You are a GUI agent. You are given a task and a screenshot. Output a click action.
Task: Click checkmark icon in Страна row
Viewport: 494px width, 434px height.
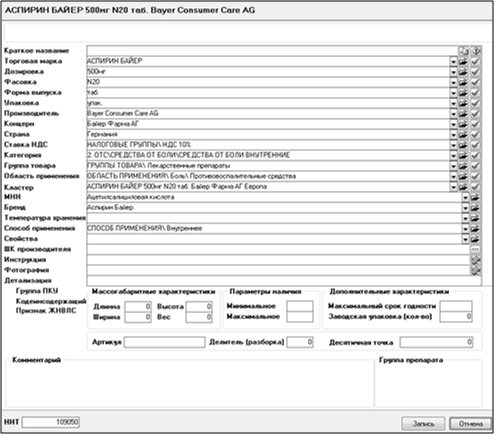point(475,134)
